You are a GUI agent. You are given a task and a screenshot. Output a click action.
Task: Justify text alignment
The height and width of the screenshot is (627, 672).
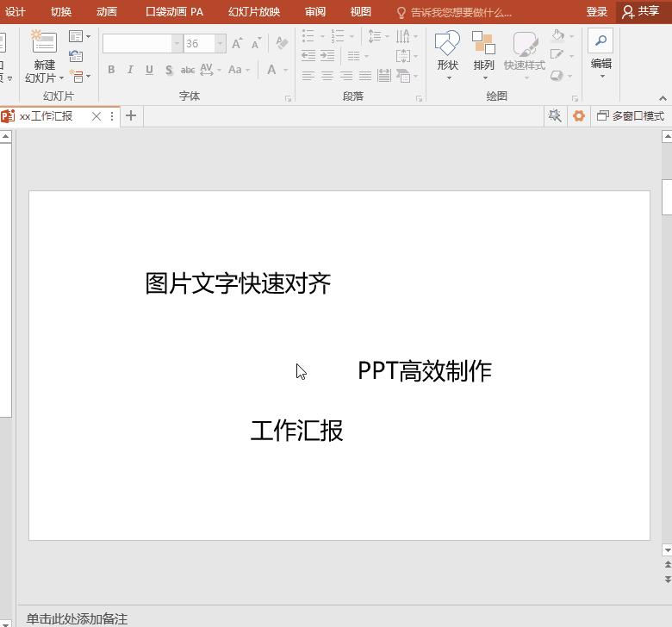click(365, 77)
